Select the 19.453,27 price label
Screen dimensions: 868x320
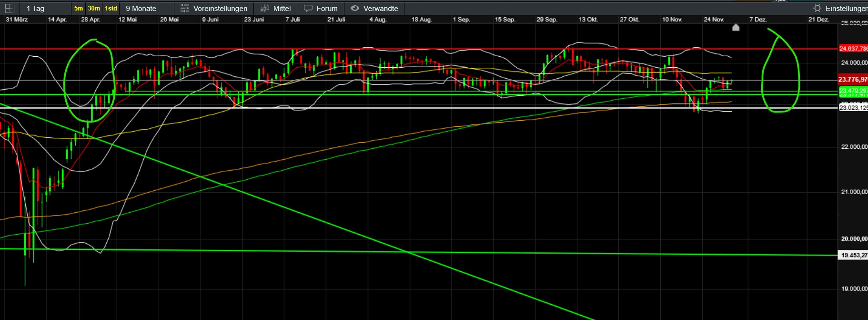(x=853, y=255)
